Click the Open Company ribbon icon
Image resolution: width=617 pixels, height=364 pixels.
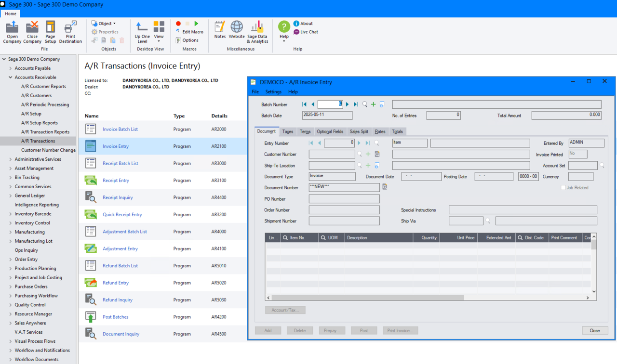click(12, 32)
